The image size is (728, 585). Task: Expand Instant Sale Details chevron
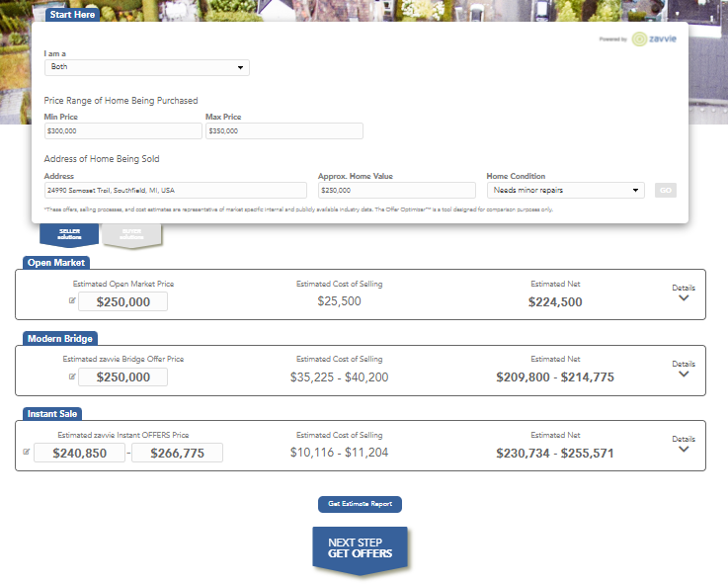click(x=684, y=449)
